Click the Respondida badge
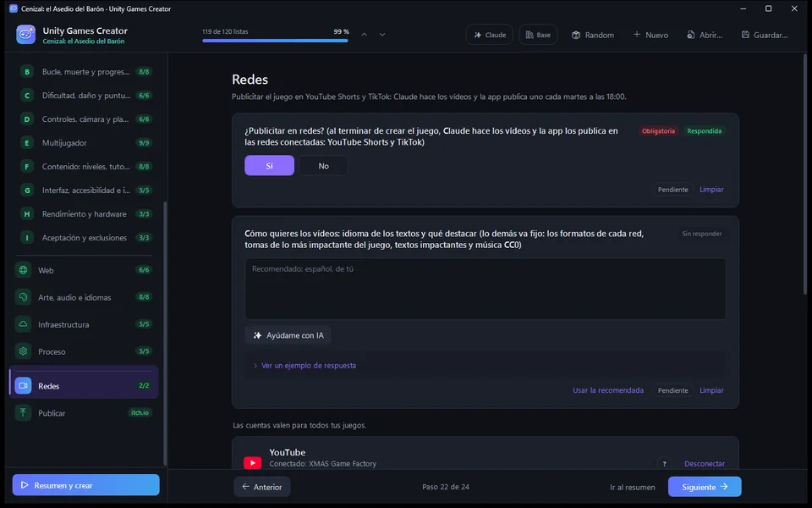The image size is (812, 508). click(x=704, y=131)
